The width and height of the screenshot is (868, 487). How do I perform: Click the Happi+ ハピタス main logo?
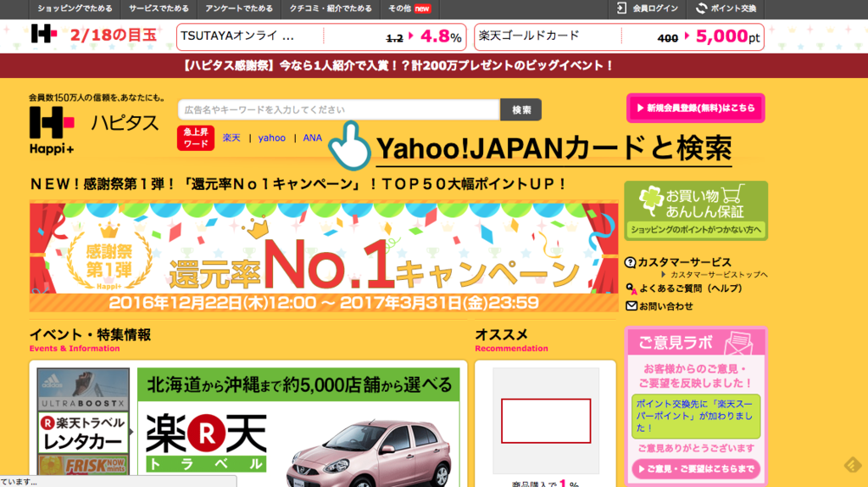pyautogui.click(x=94, y=130)
